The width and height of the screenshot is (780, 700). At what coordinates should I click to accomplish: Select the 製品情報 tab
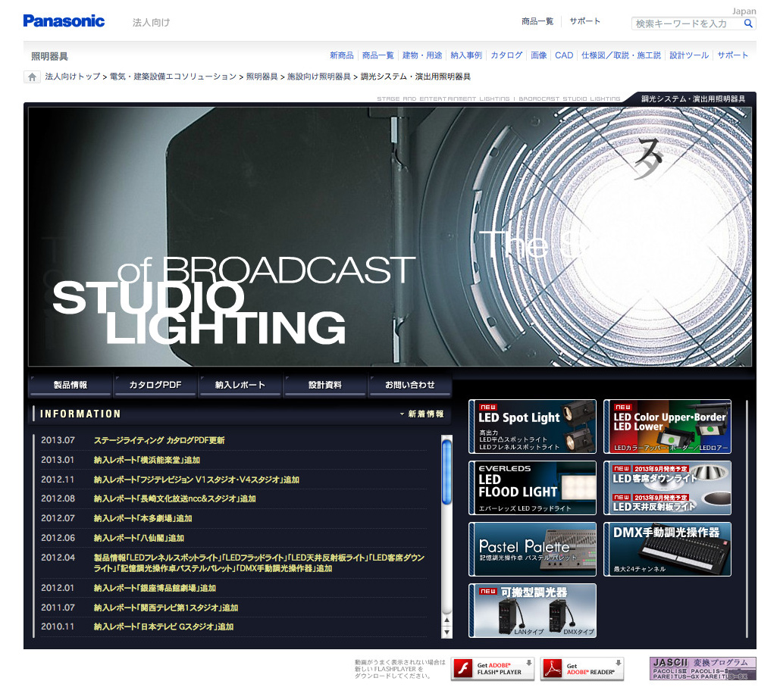[70, 385]
